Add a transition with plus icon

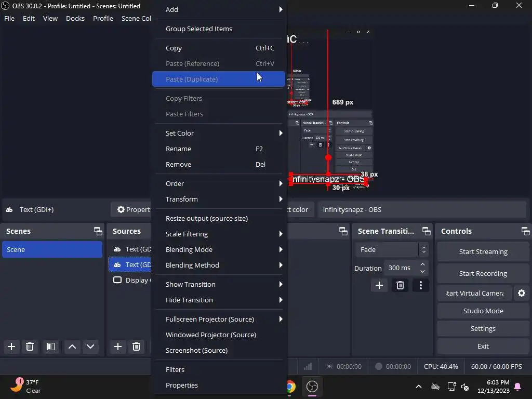coord(379,285)
